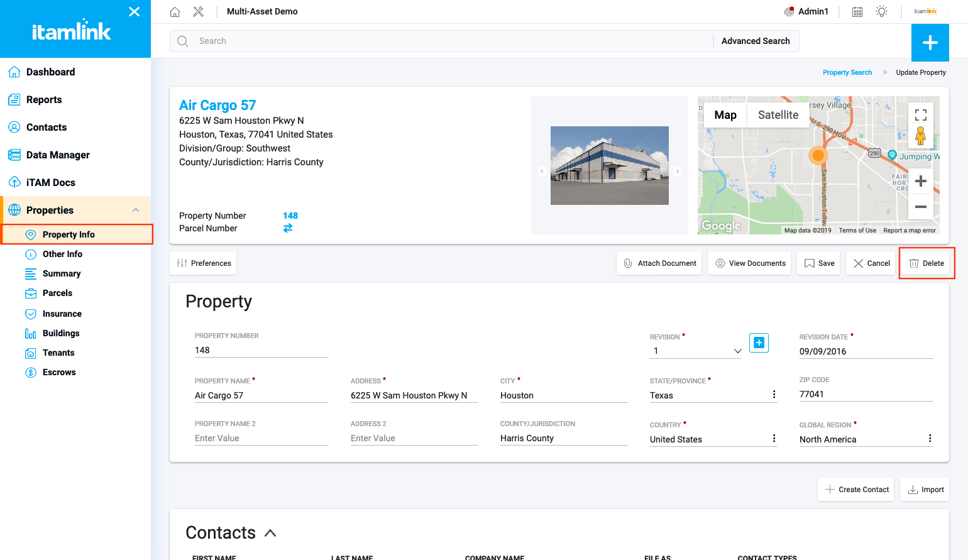The height and width of the screenshot is (560, 968).
Task: Collapse the Contacts section
Action: coord(270,533)
